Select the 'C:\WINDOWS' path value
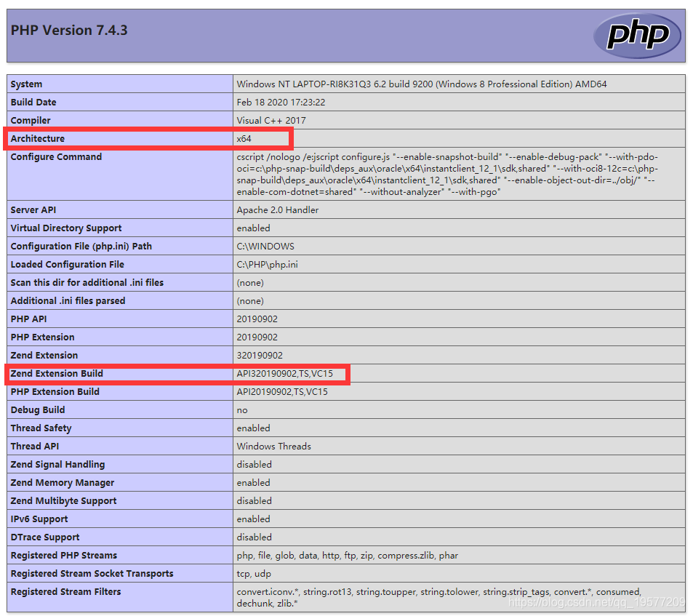This screenshot has width=693, height=616. tap(265, 246)
